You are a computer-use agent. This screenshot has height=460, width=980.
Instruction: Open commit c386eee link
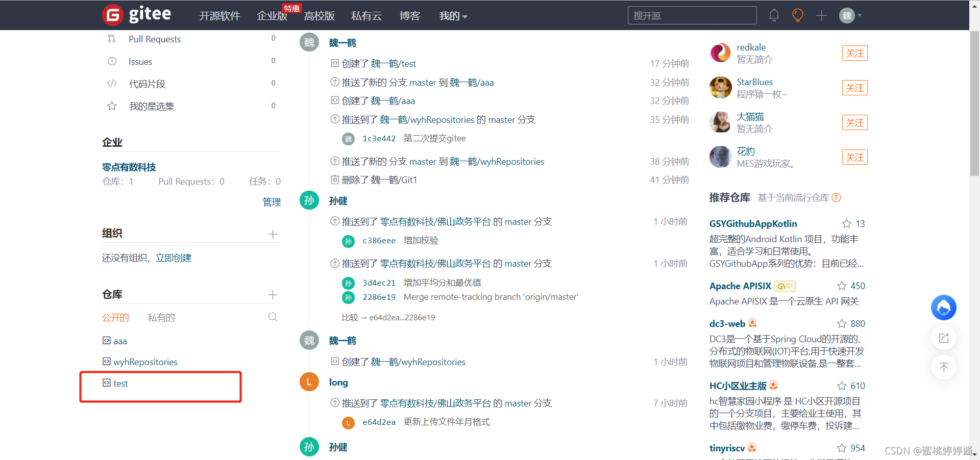pos(379,241)
